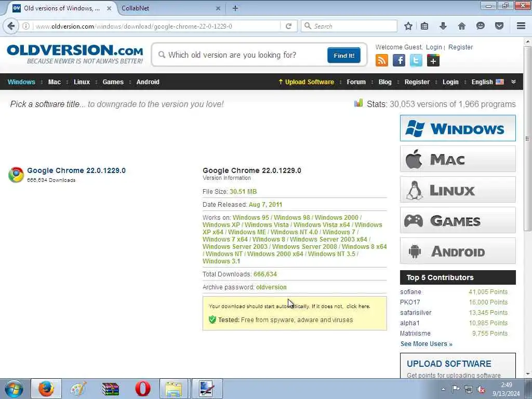Click the site information icon in address bar

[26, 26]
